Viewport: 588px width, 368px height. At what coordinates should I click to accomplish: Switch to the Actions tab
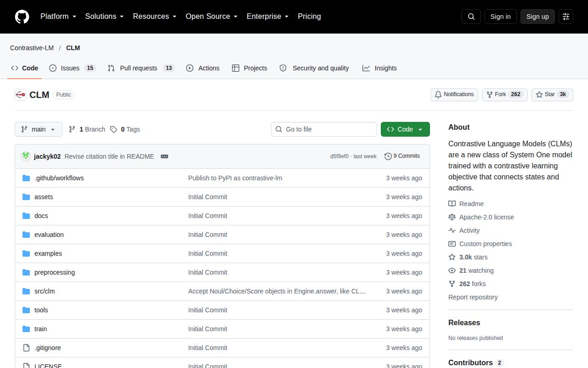(x=203, y=68)
